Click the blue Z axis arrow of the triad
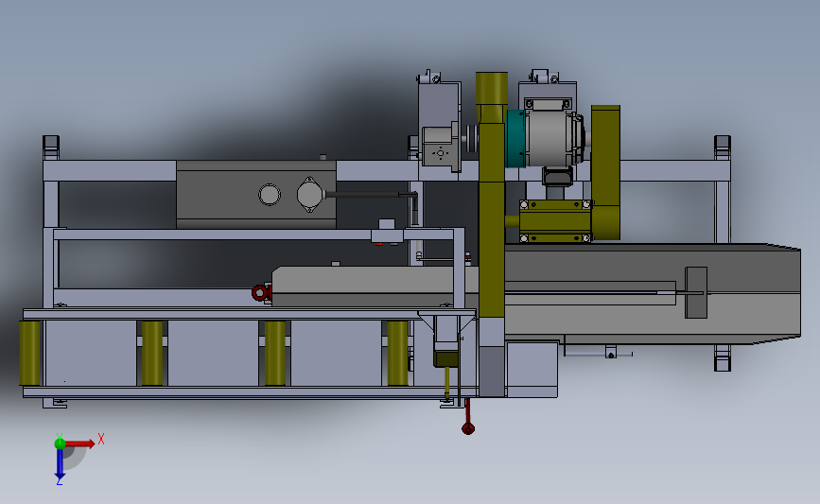Viewport: 820px width, 504px height. [60, 463]
